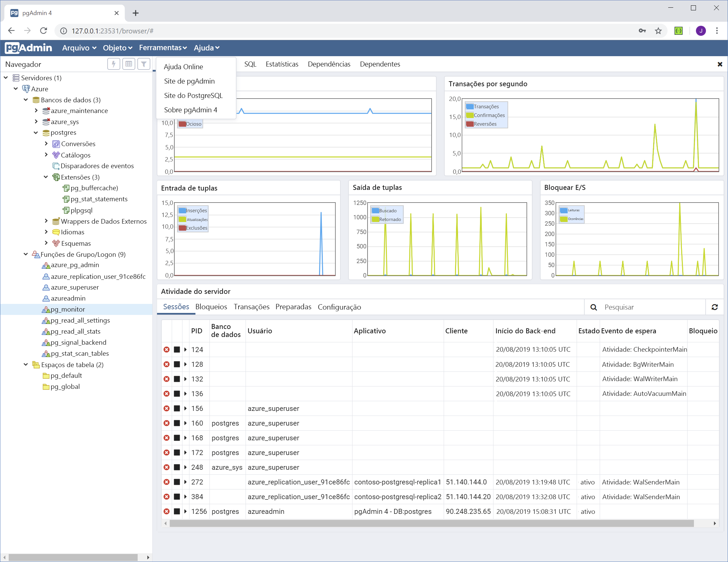Refresh the server activity table

click(x=715, y=307)
